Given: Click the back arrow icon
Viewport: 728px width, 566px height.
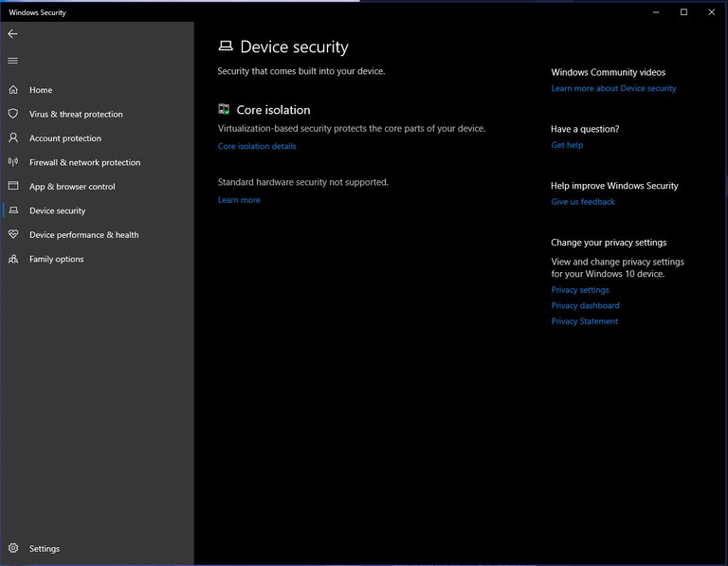Looking at the screenshot, I should 12,33.
